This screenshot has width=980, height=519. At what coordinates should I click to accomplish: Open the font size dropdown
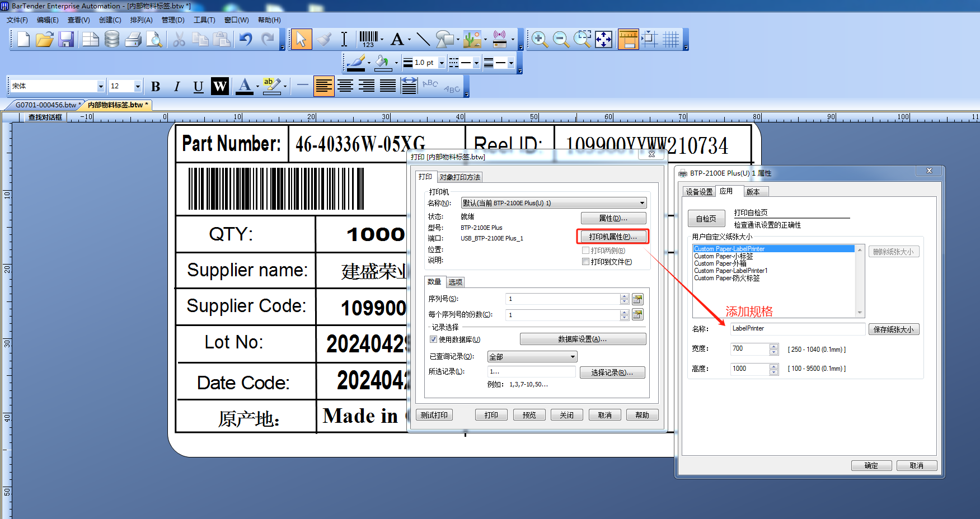[138, 86]
